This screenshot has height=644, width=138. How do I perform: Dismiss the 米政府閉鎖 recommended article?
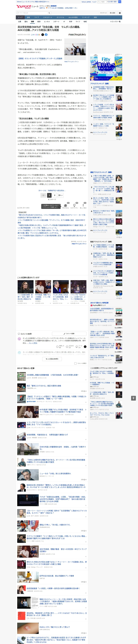tap(86, 440)
